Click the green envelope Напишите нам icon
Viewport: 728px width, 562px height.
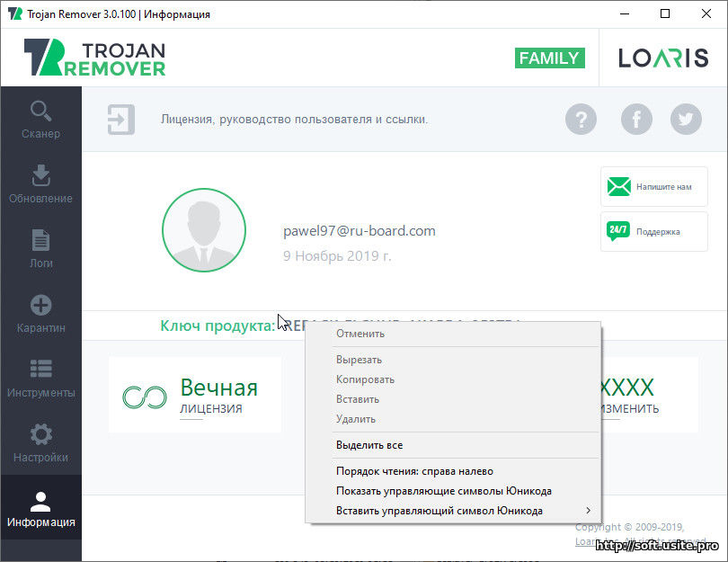coord(619,187)
